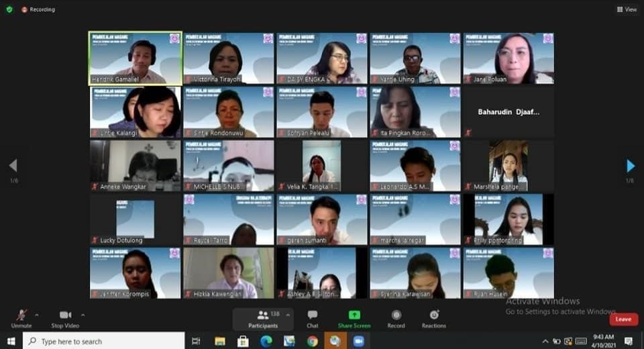Open the View layout menu
The height and width of the screenshot is (349, 644).
(x=627, y=9)
